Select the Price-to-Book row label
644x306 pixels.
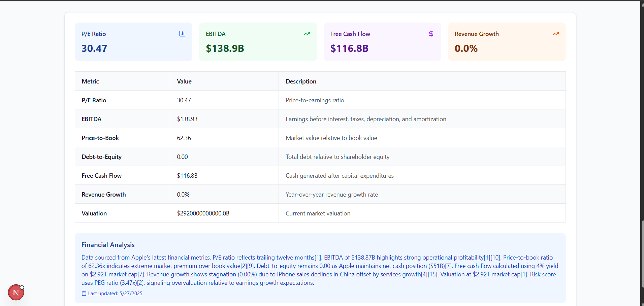pos(100,138)
